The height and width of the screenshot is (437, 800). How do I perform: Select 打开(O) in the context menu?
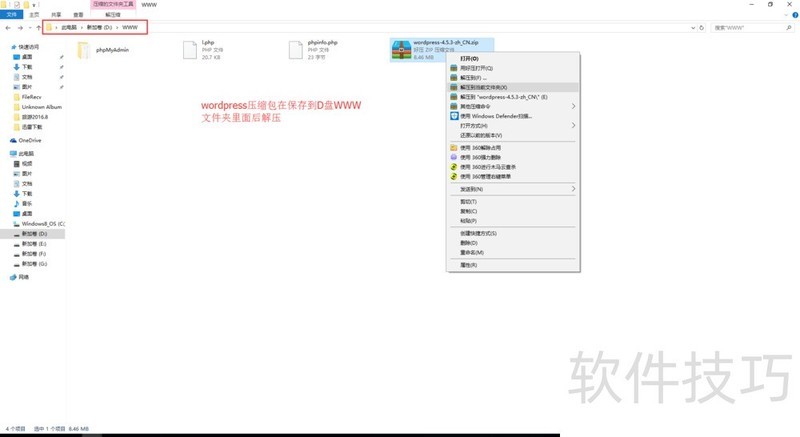(x=513, y=59)
